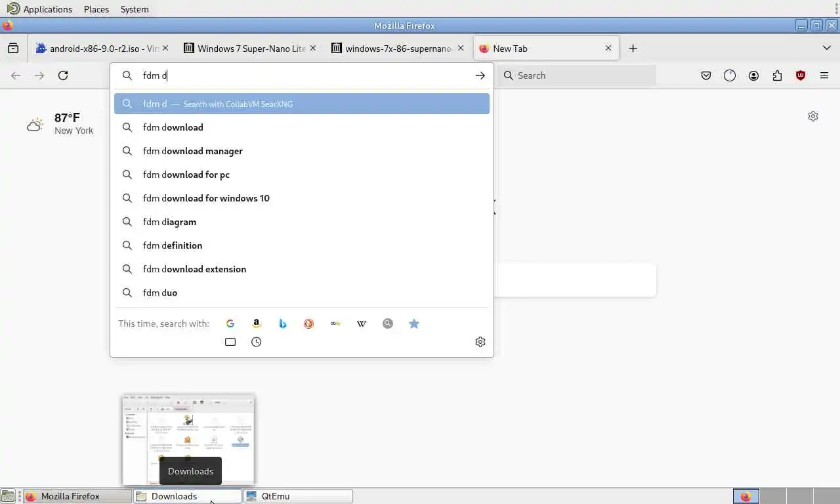Search history via the clock icon
This screenshot has width=840, height=504.
point(257,342)
